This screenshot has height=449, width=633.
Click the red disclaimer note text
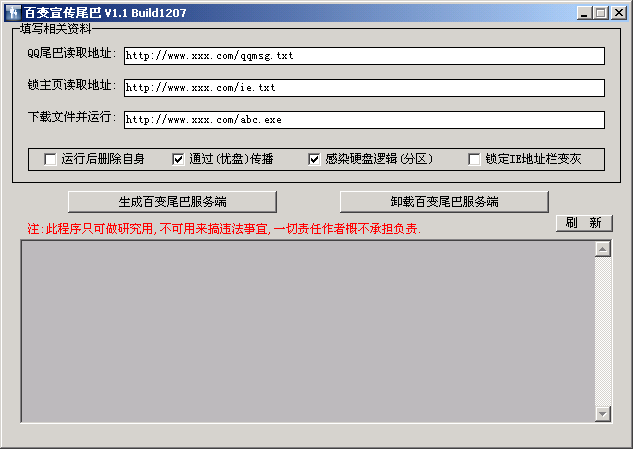(x=224, y=229)
